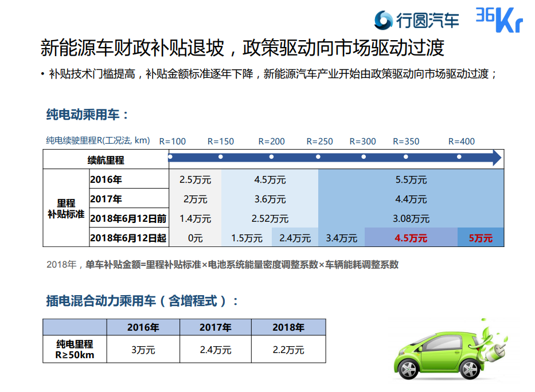Click the label 纯电续驶里程R(工况法, km)
The image size is (535, 392).
(98, 140)
